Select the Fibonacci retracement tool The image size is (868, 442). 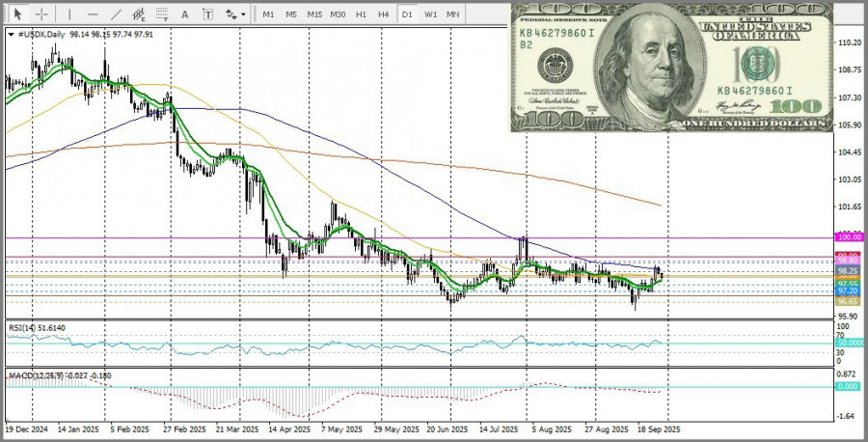point(163,14)
